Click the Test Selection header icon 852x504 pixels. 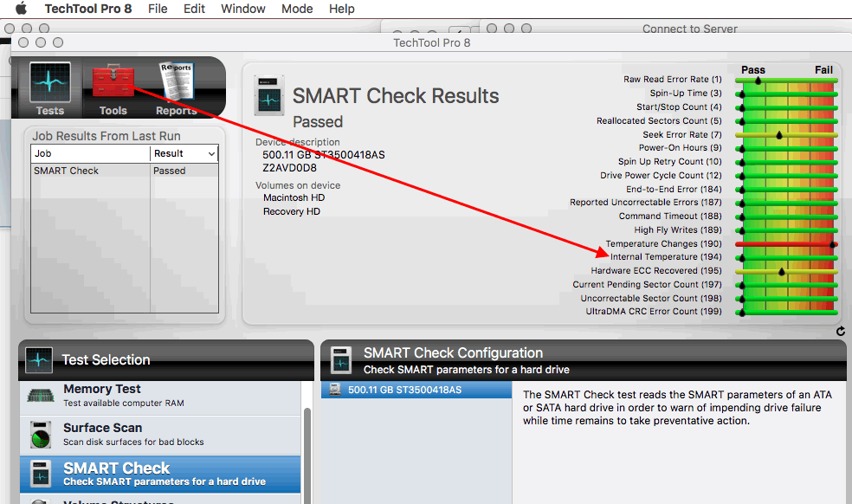(x=39, y=360)
